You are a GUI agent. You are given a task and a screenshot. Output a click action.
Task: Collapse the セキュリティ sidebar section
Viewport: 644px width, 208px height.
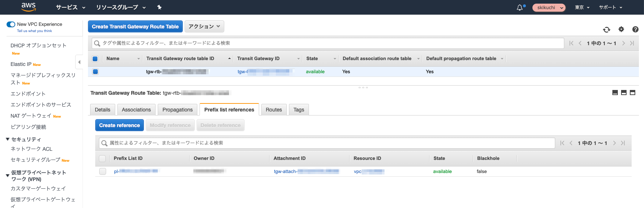point(8,139)
